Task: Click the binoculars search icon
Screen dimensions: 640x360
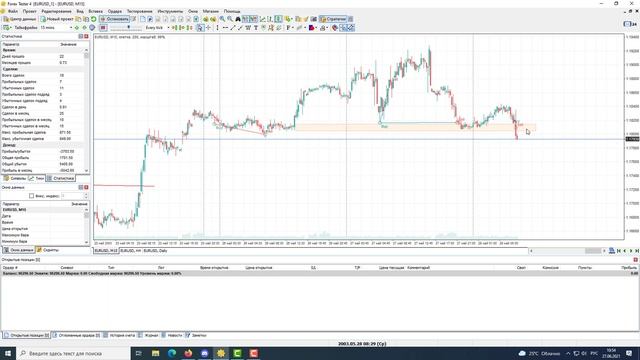Action: point(238,19)
